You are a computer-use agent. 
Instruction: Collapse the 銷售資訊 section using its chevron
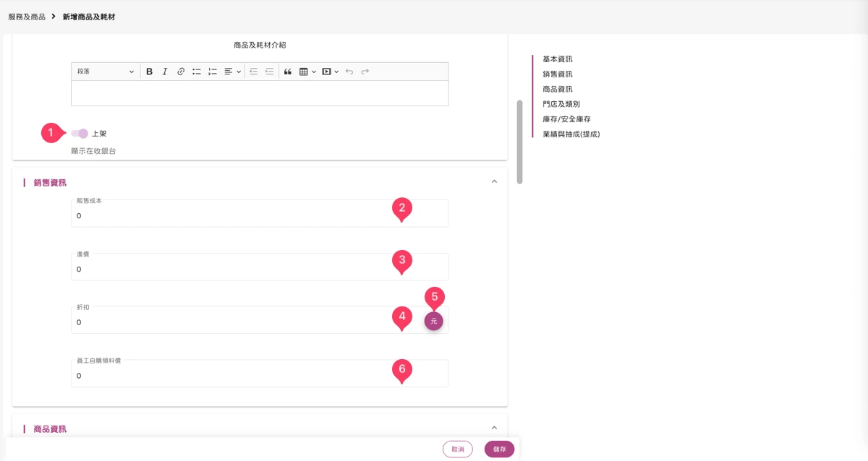point(494,182)
